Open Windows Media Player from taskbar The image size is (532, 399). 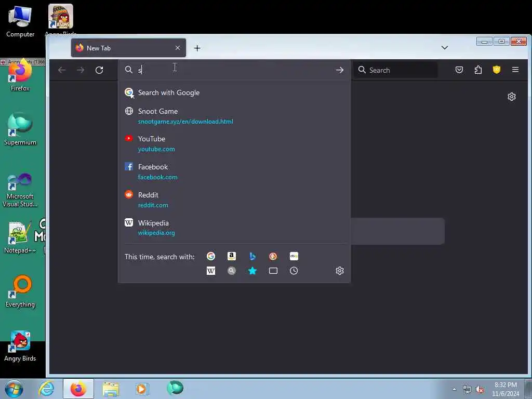pyautogui.click(x=142, y=389)
